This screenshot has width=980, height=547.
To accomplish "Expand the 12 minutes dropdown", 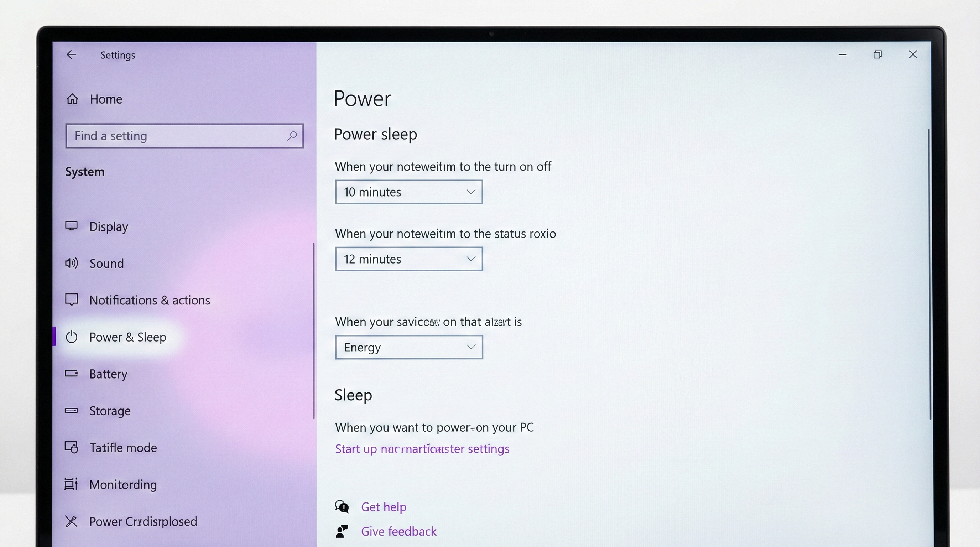I will pos(408,259).
